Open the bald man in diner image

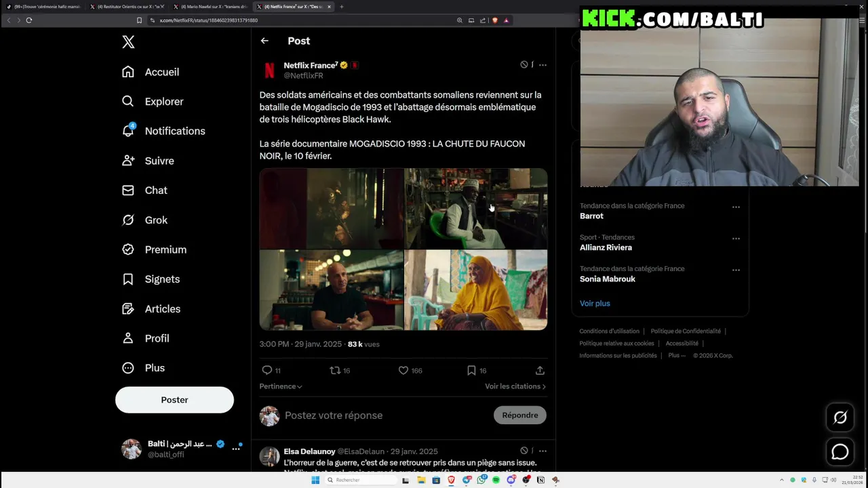[x=331, y=290]
